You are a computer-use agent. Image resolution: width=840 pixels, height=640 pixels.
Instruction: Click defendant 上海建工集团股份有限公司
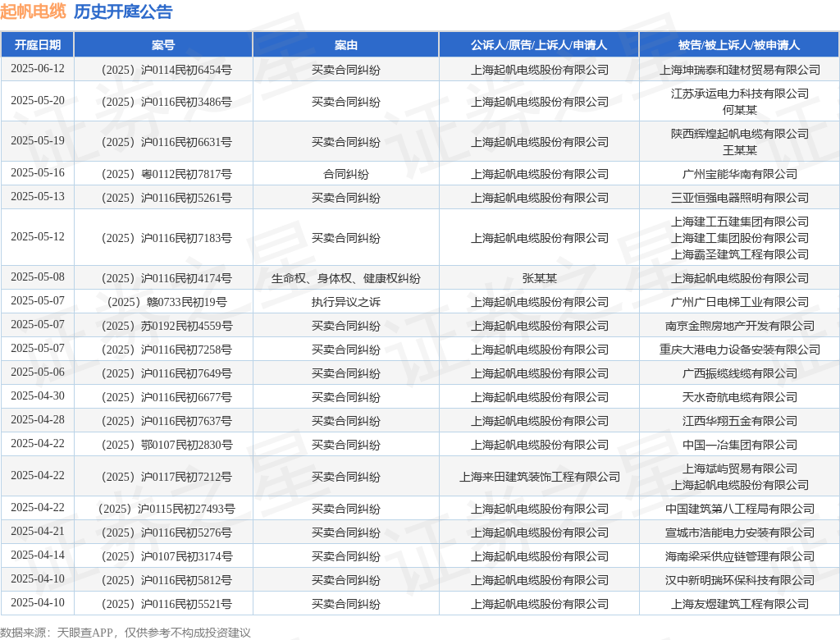[x=739, y=238]
